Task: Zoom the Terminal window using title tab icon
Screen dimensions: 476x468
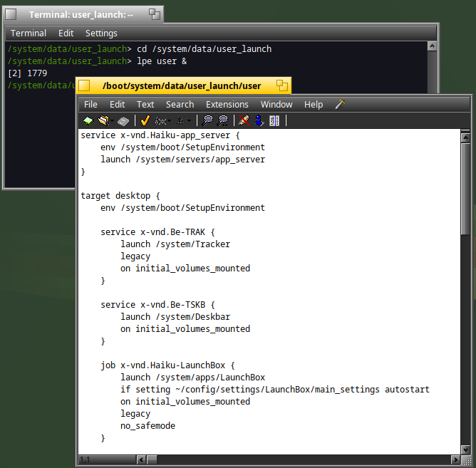Action: pos(155,14)
